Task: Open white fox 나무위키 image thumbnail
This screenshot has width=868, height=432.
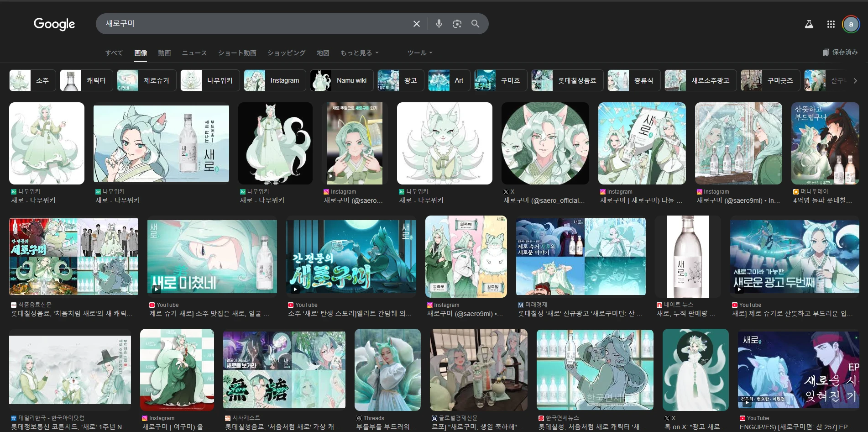Action: pyautogui.click(x=444, y=143)
